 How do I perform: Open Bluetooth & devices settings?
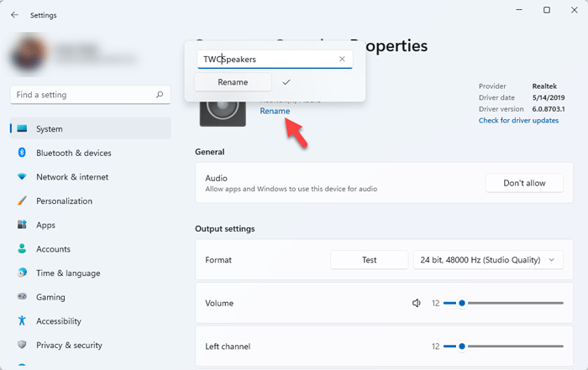(x=73, y=153)
